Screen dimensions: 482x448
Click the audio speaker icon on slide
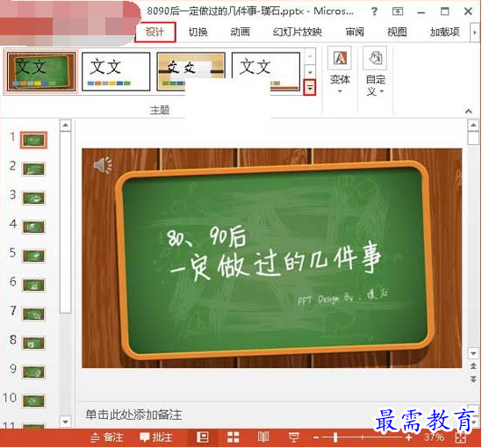click(x=103, y=165)
